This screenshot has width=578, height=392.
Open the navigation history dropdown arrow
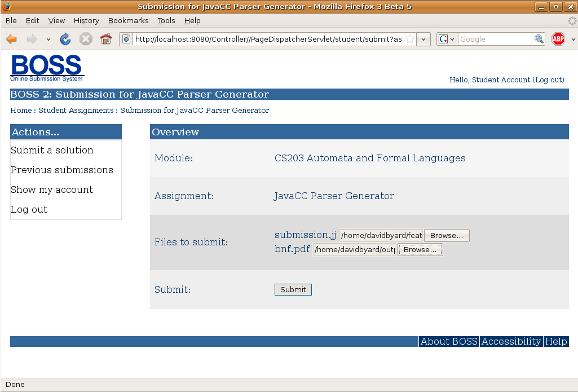48,39
